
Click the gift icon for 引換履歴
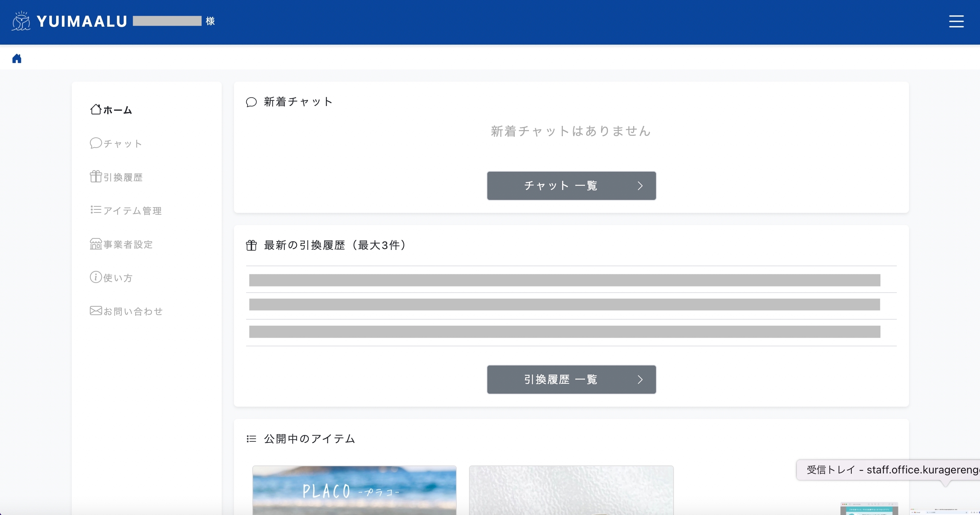[x=95, y=177]
